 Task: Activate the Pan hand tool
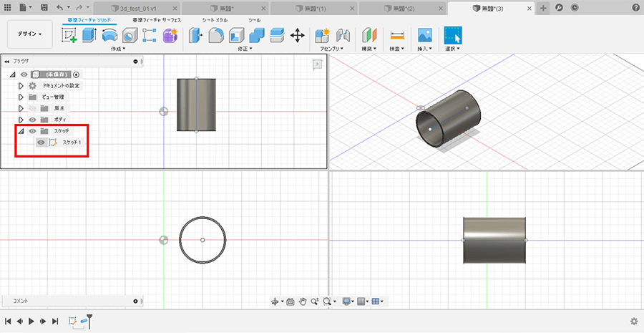click(x=303, y=302)
